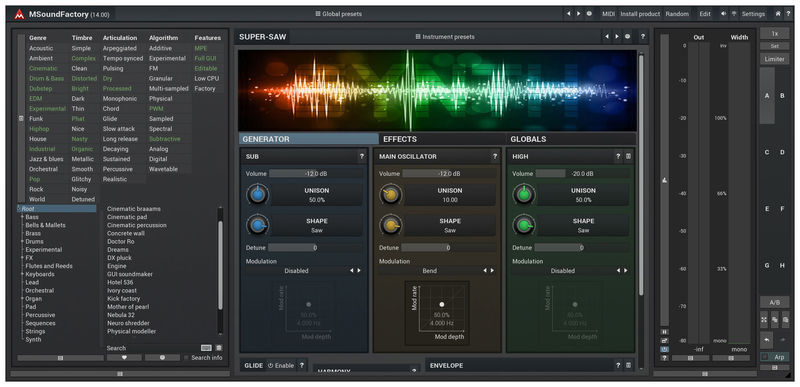Click the Set button
This screenshot has width=800, height=387.
(774, 46)
